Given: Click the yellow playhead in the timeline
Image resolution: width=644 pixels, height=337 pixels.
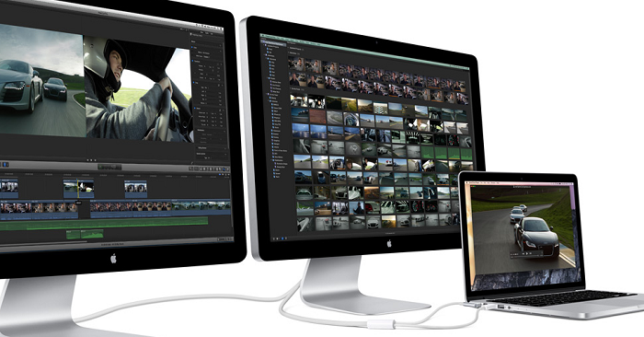Looking at the screenshot, I should click(x=77, y=188).
